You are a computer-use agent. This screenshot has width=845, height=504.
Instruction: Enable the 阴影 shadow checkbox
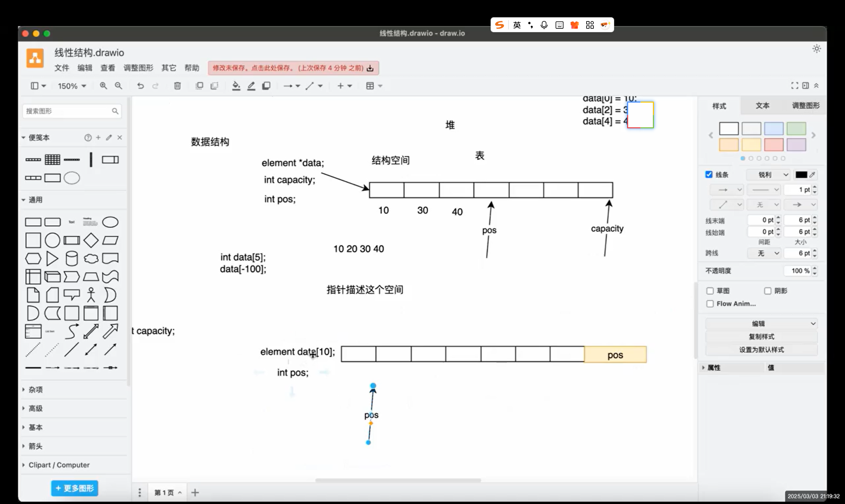click(767, 291)
